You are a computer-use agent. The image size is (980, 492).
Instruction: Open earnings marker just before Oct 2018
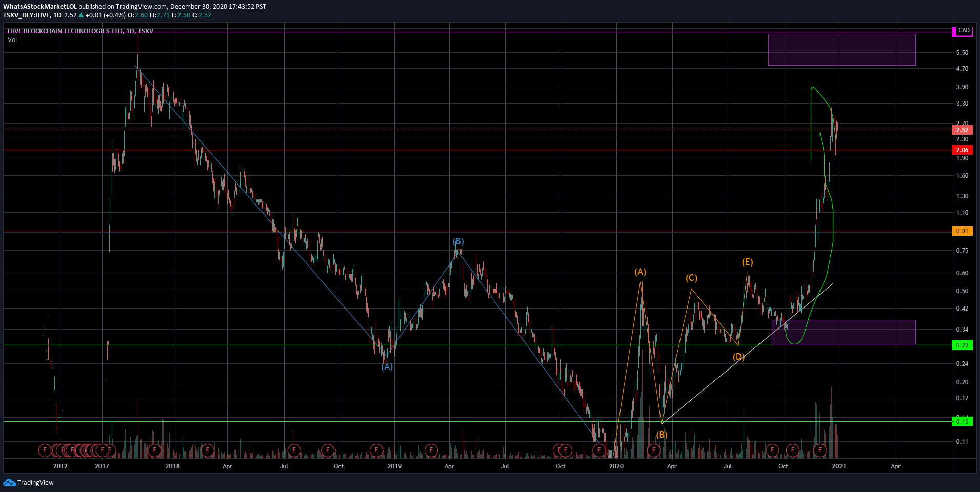pos(328,450)
